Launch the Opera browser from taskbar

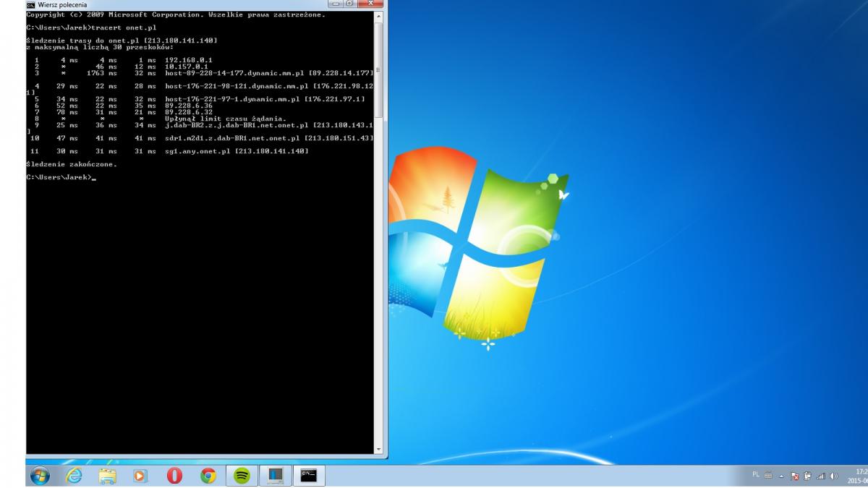[x=174, y=476]
